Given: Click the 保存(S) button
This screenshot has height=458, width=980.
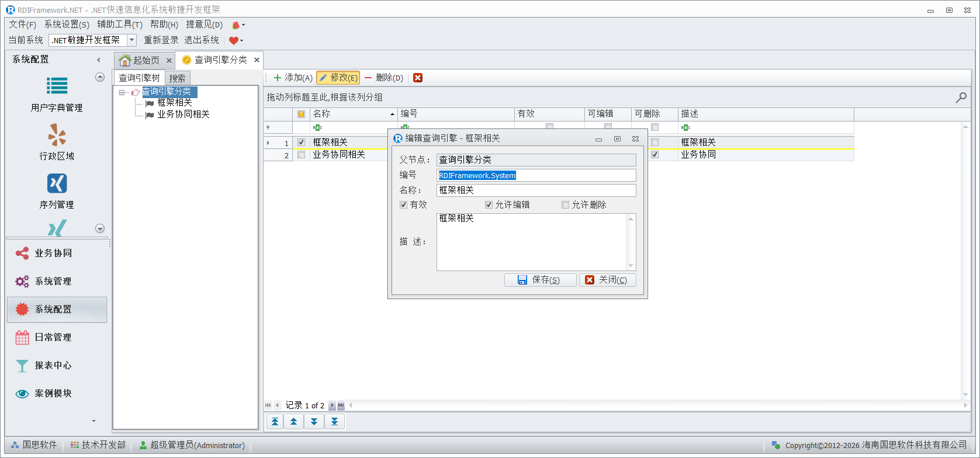Looking at the screenshot, I should pyautogui.click(x=540, y=280).
